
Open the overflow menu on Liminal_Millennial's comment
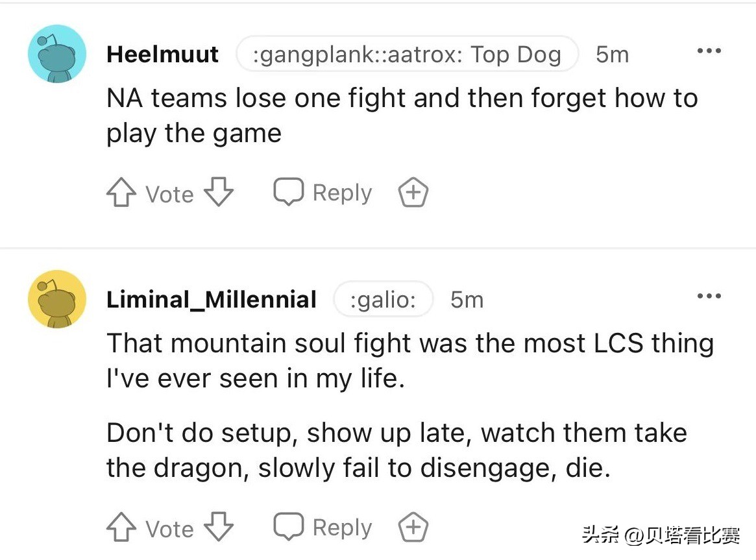click(x=709, y=296)
